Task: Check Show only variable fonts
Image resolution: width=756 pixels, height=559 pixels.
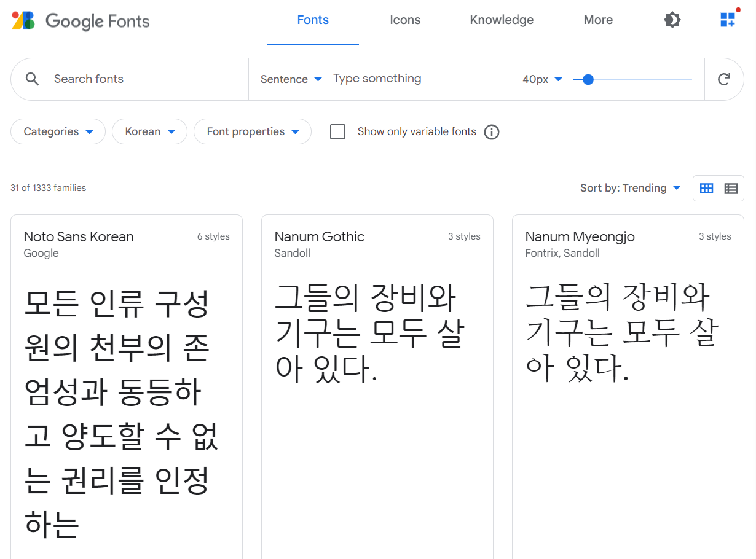Action: [x=338, y=132]
